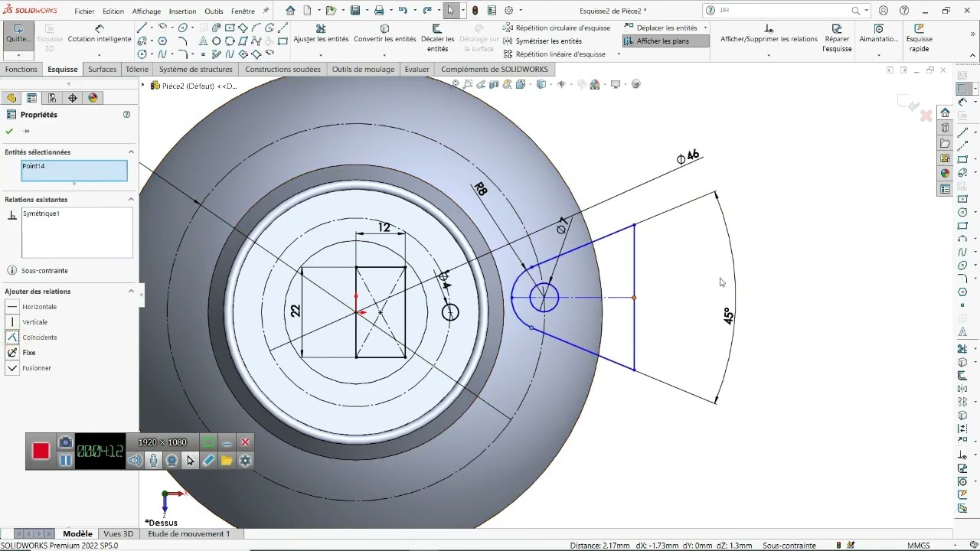Open the Insertion menu
980x551 pixels.
(x=182, y=11)
